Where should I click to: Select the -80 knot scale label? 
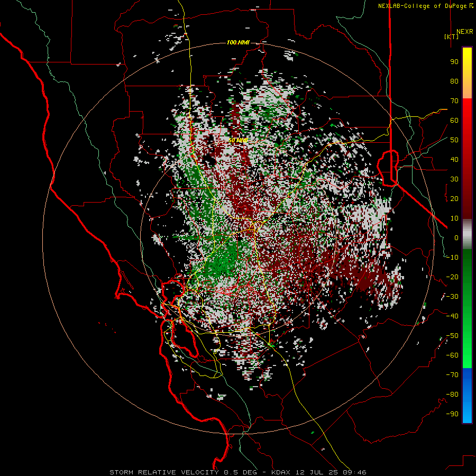(452, 395)
